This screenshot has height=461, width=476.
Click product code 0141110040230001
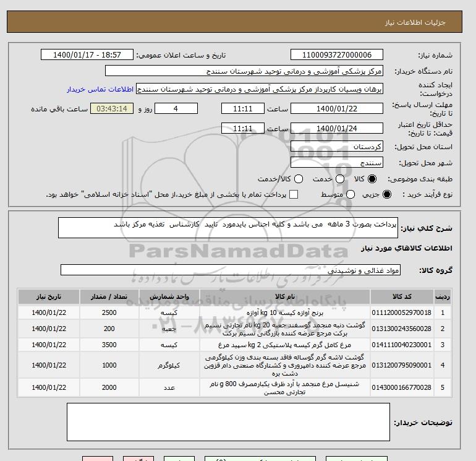(401, 345)
